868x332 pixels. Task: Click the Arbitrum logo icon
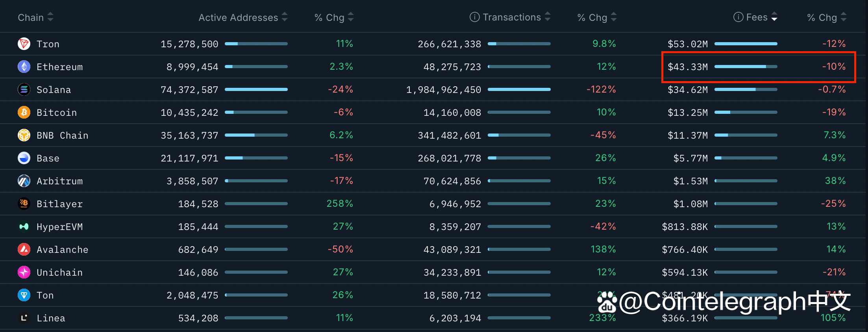coord(24,181)
